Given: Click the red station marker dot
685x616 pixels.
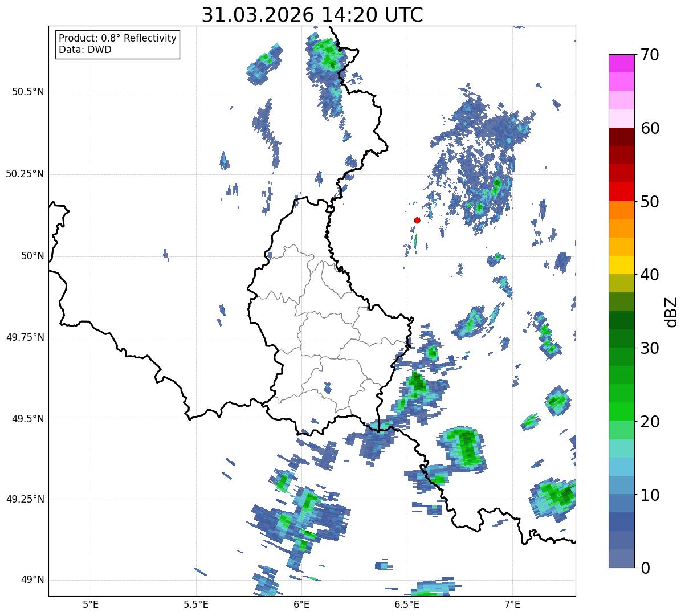Looking at the screenshot, I should (x=417, y=220).
